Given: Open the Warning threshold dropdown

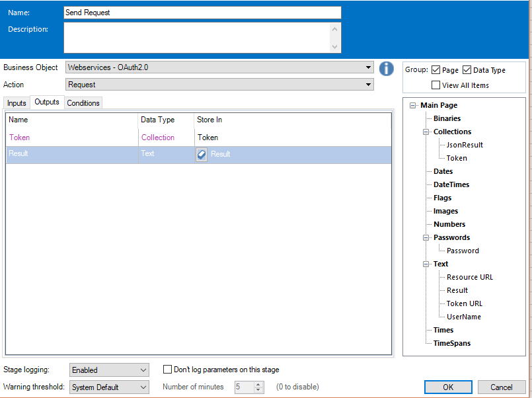Looking at the screenshot, I should [109, 387].
